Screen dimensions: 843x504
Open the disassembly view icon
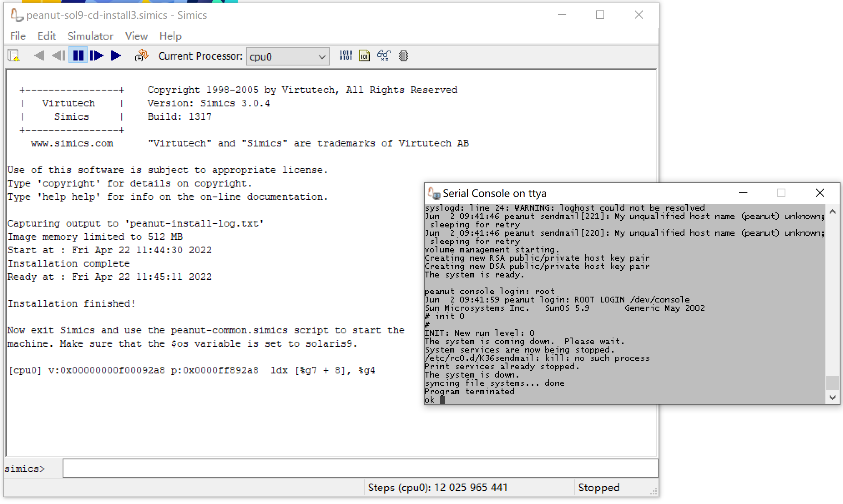pyautogui.click(x=364, y=55)
